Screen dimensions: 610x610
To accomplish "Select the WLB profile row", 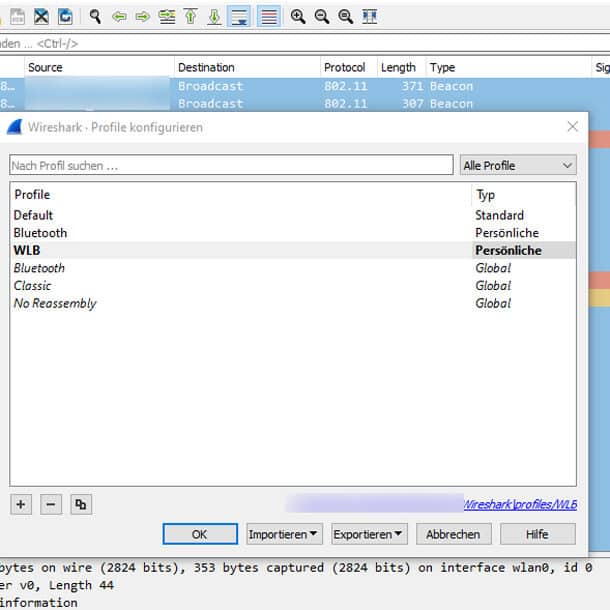I will pos(293,250).
